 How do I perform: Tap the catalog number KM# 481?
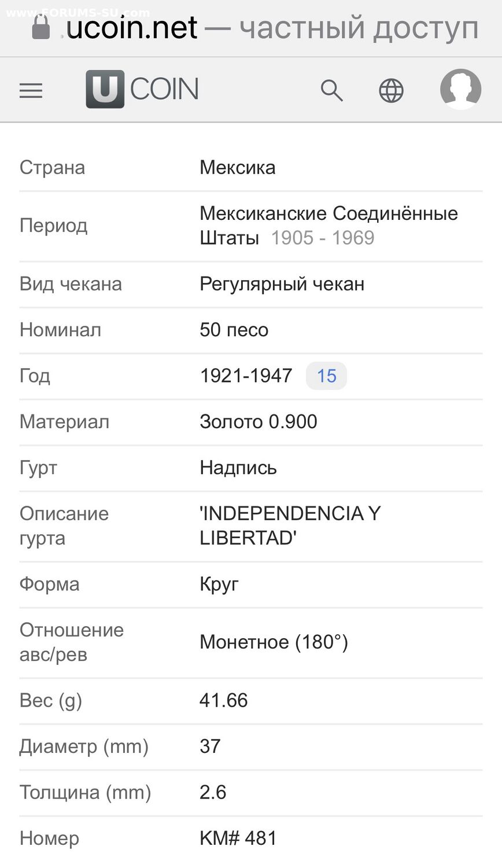tap(238, 838)
